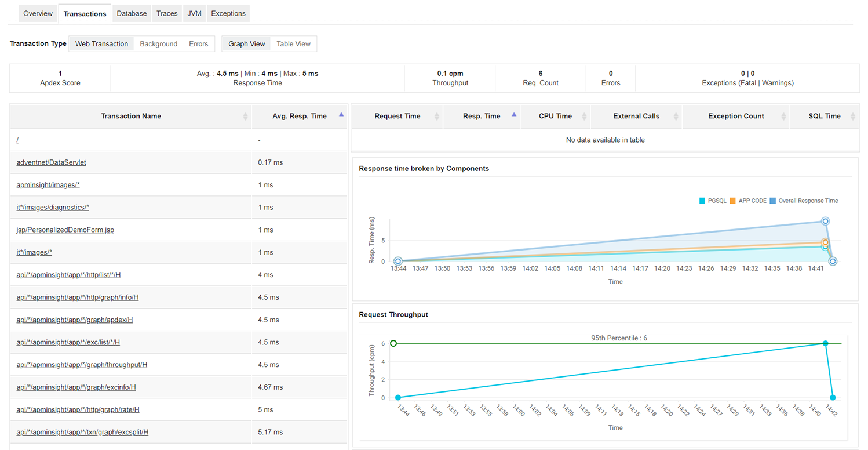Click 95th percentile marker on throughput chart

pos(393,343)
